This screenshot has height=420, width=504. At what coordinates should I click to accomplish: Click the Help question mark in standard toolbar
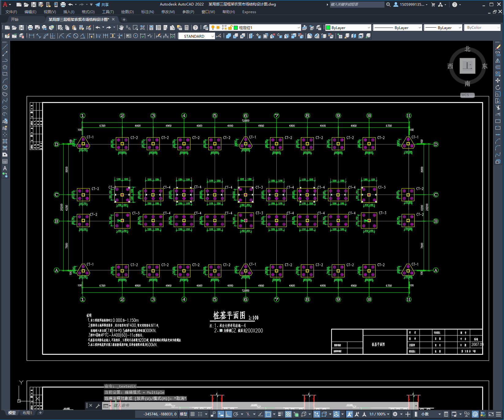click(x=195, y=28)
